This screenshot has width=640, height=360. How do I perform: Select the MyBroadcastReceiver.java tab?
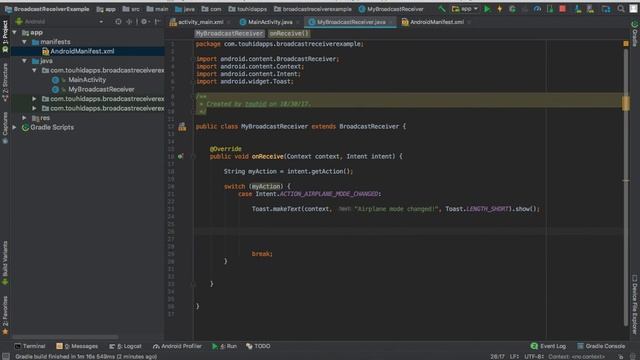351,22
